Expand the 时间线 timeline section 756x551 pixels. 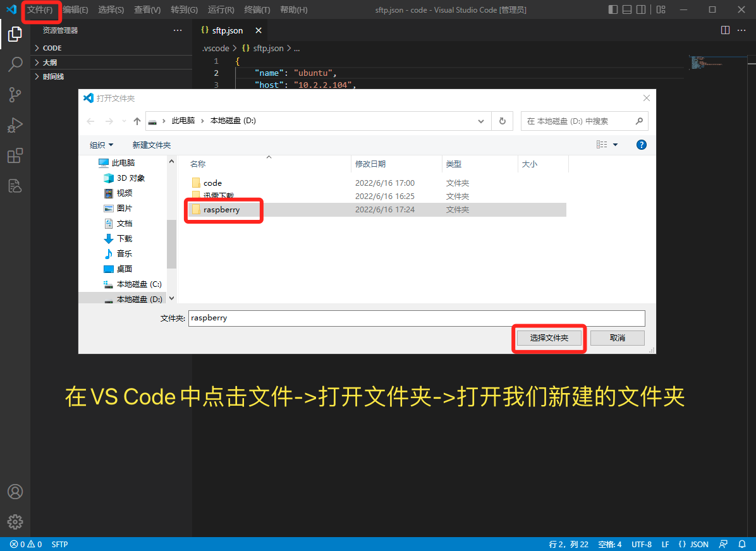click(37, 76)
